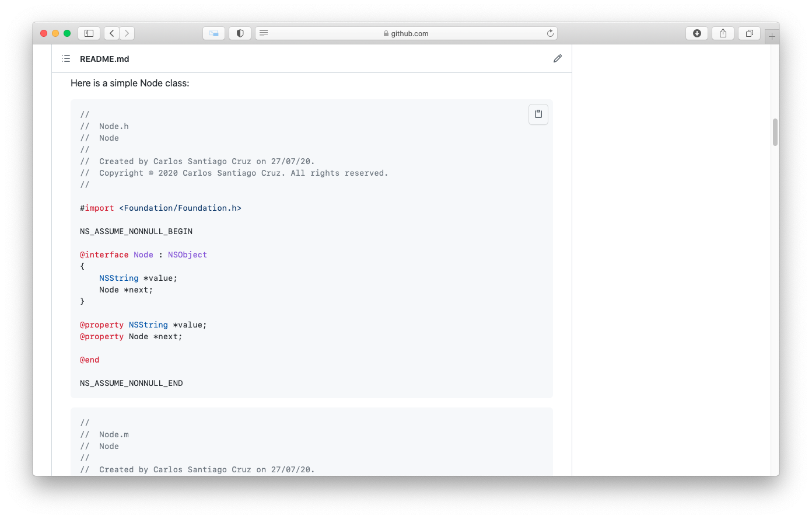The height and width of the screenshot is (519, 812).
Task: Click the blue website preview toolbar icon
Action: [x=213, y=33]
